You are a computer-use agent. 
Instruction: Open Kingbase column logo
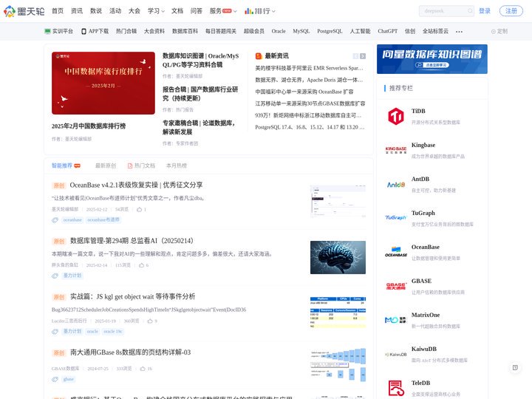click(395, 150)
